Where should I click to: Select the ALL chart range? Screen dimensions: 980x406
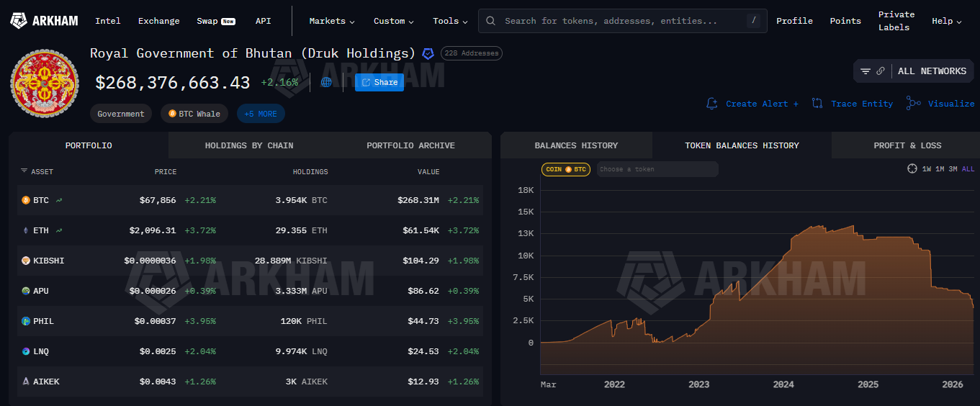pyautogui.click(x=968, y=169)
